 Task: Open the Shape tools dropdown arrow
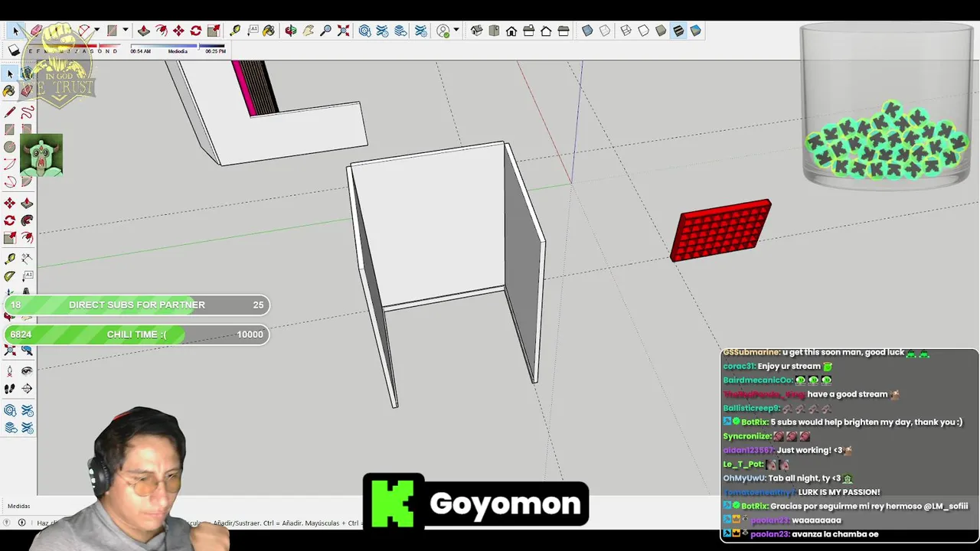point(125,31)
